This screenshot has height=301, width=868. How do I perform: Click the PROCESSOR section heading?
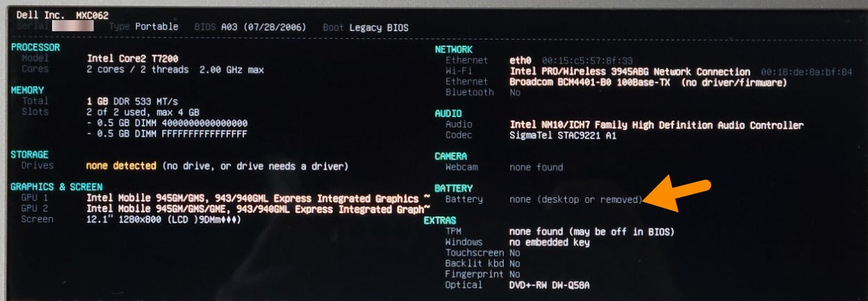coord(35,48)
